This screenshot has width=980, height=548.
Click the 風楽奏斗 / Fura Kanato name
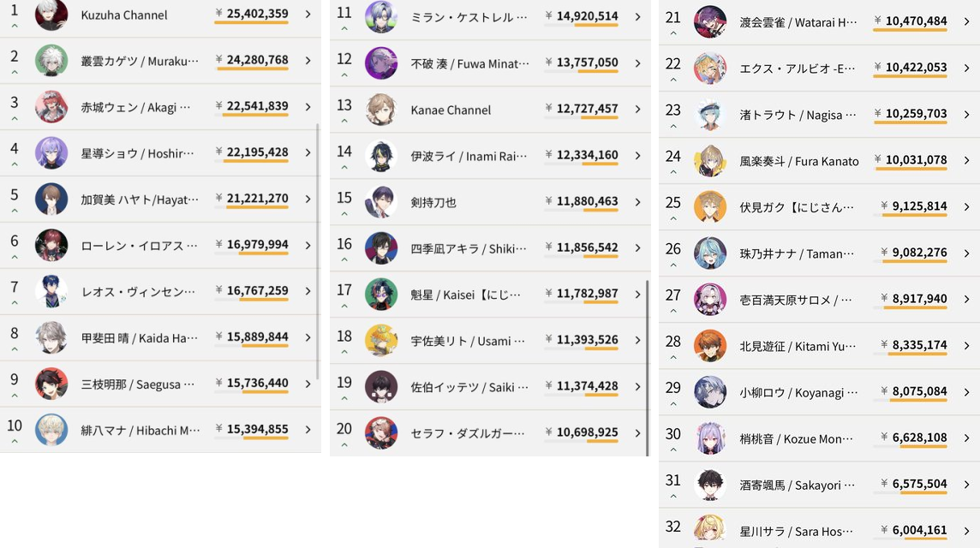[x=799, y=161]
